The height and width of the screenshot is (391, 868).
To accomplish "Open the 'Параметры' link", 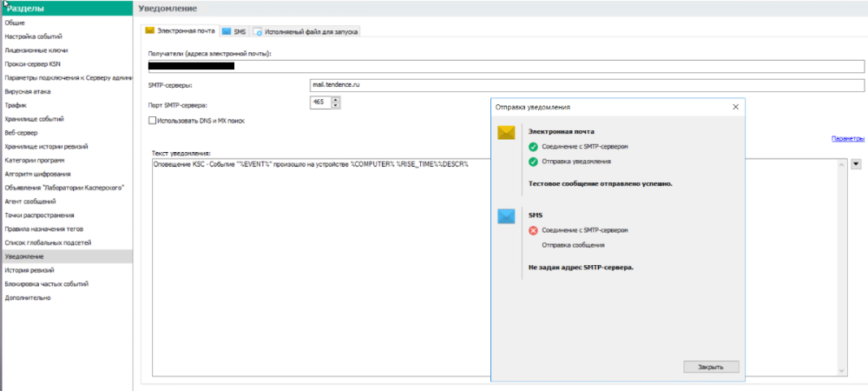I will 847,138.
